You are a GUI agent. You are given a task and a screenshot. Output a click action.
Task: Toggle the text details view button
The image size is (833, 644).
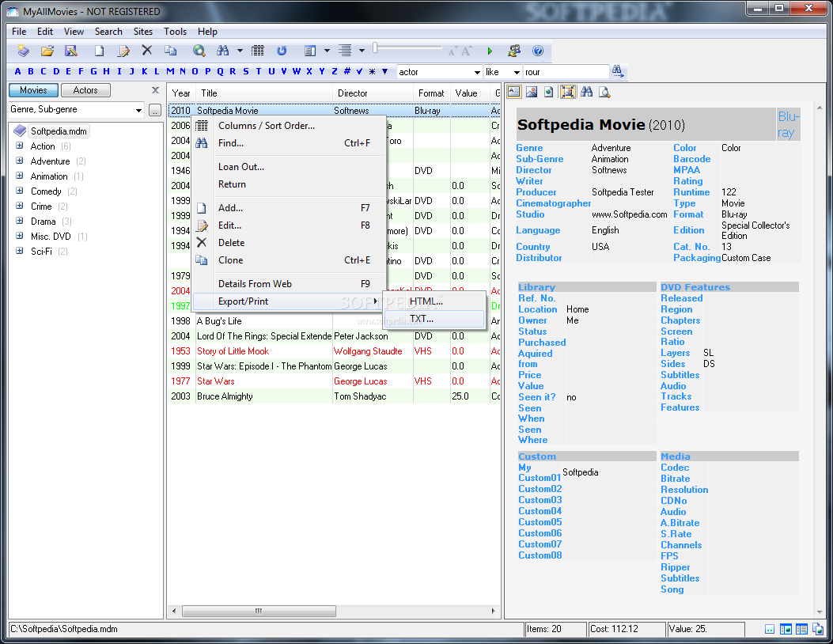click(x=513, y=92)
